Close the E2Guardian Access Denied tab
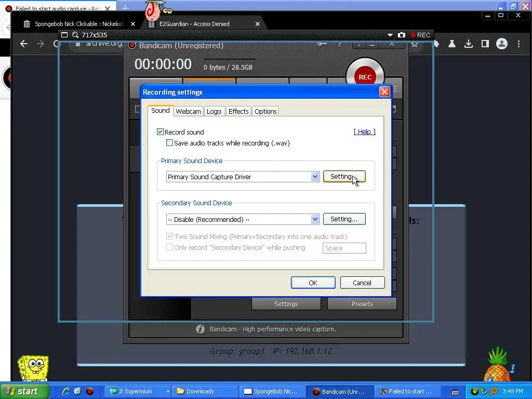This screenshot has height=399, width=532. tap(258, 24)
